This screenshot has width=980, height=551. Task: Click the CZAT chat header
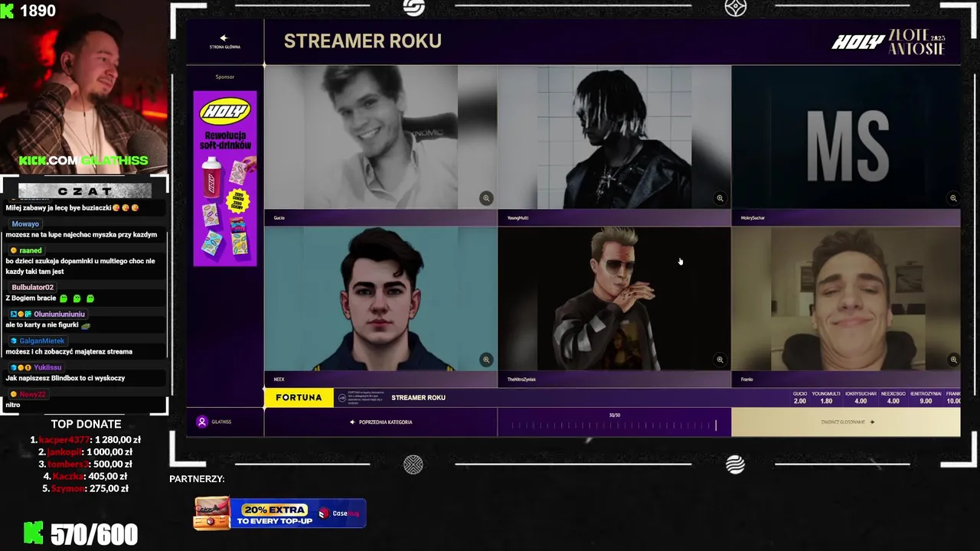85,191
